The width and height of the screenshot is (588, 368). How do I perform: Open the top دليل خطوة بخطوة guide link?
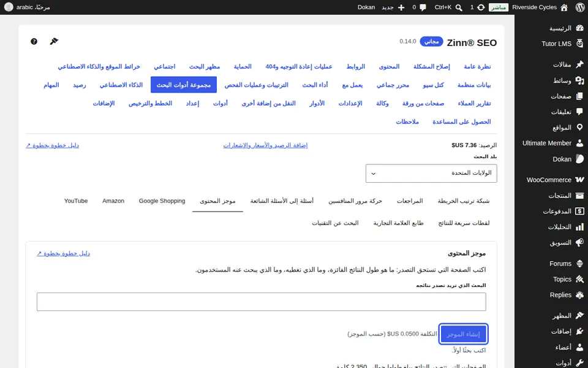click(52, 145)
